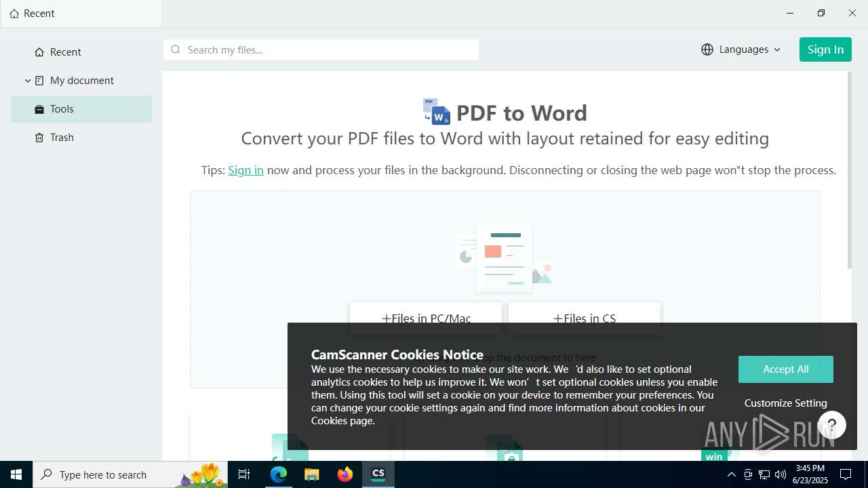
Task: Open My document in sidebar
Action: [81, 81]
